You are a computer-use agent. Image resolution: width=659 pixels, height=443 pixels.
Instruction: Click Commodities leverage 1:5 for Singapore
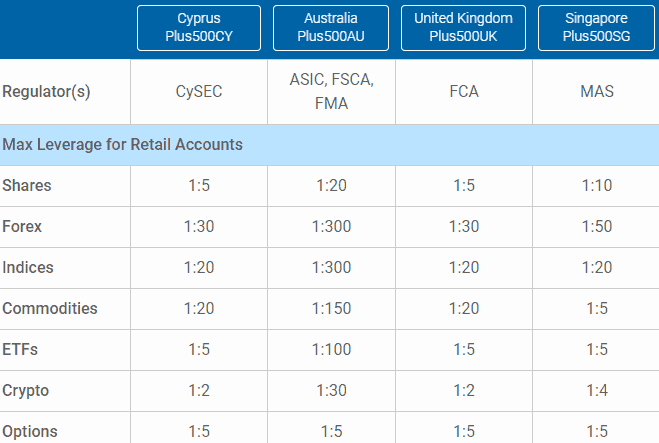(x=597, y=309)
